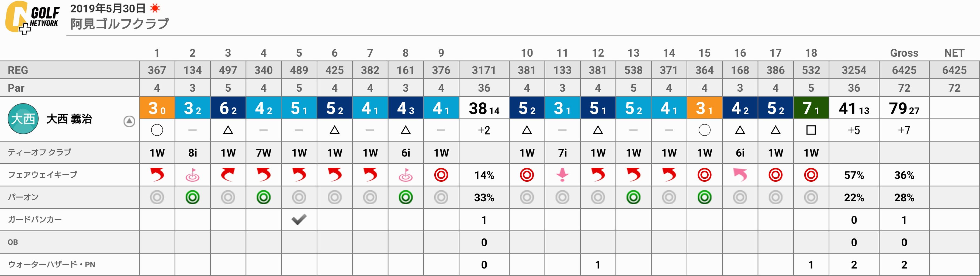Toggle hole 18 gray par-on indicator
The width and height of the screenshot is (980, 276).
[811, 197]
